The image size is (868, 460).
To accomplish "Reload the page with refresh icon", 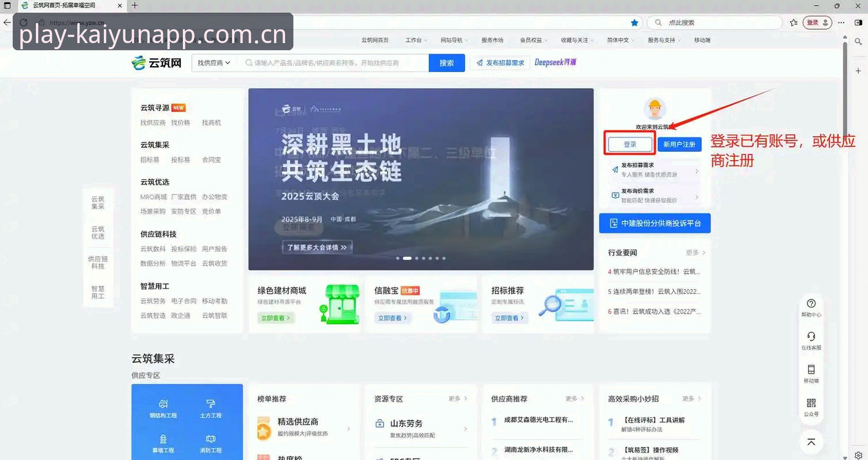I will tap(23, 23).
